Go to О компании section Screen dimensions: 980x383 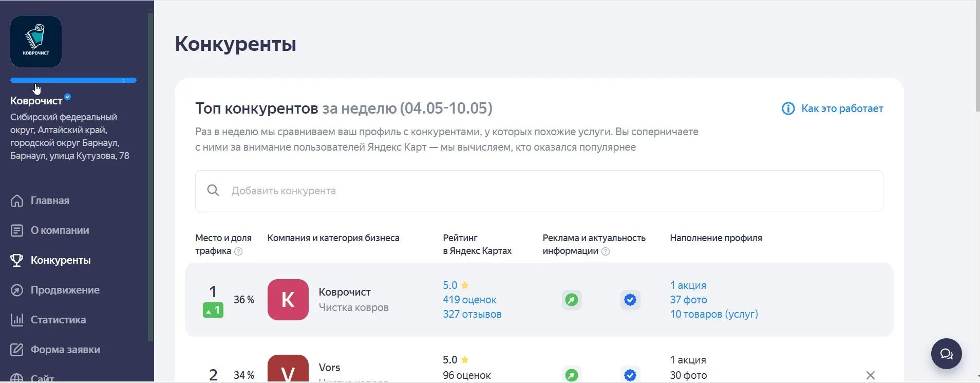click(60, 230)
